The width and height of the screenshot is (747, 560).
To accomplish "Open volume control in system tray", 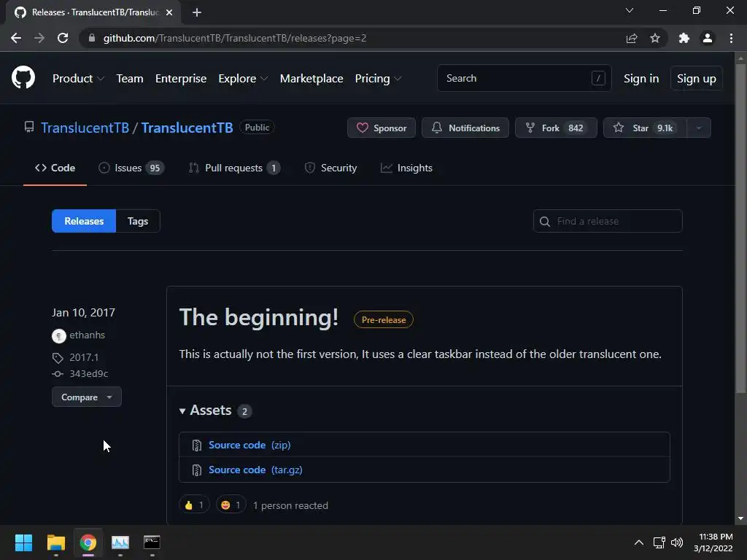I will [676, 542].
